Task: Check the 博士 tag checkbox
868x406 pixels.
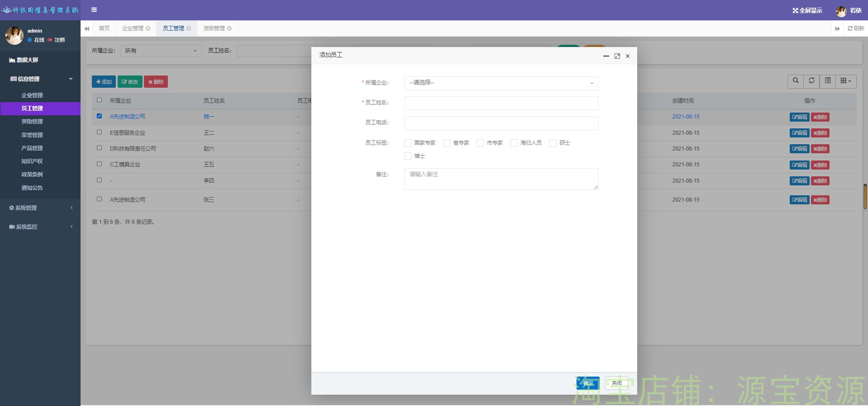Action: click(408, 156)
